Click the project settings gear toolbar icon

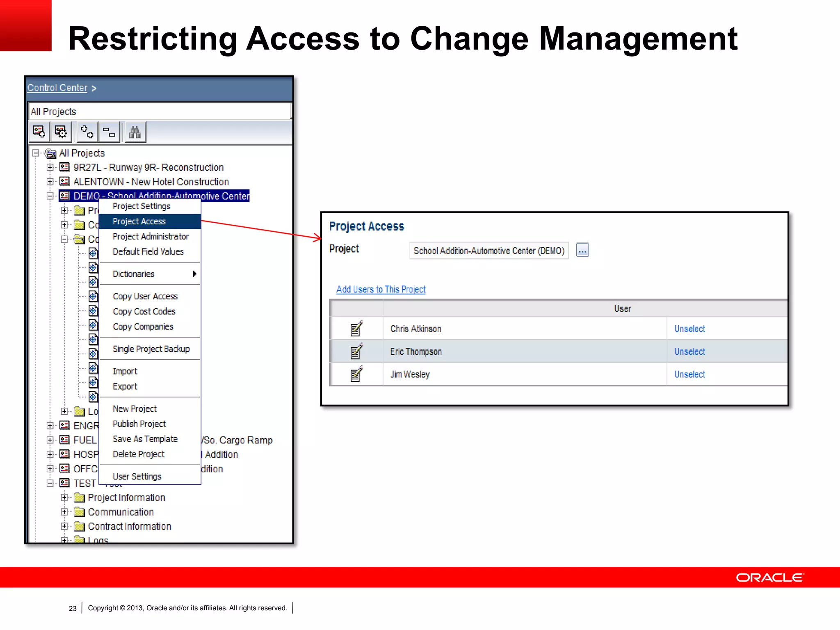point(61,132)
